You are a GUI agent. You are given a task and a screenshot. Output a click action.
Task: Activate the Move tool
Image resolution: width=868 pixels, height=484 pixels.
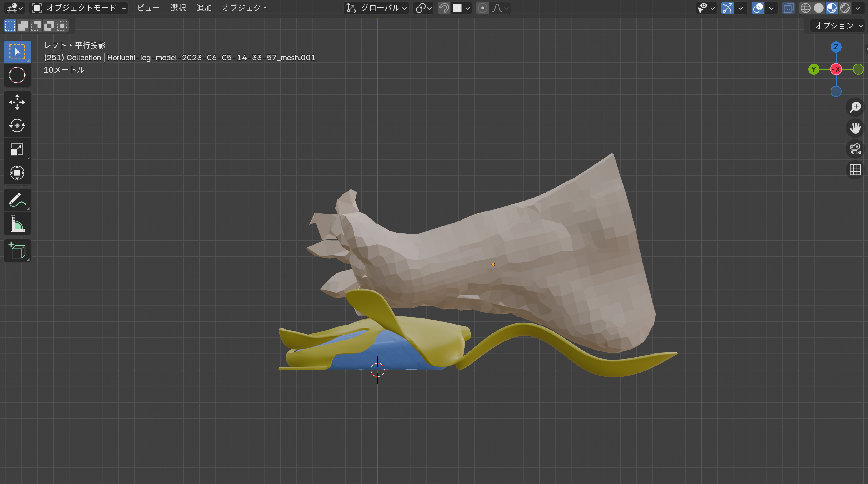pos(17,102)
